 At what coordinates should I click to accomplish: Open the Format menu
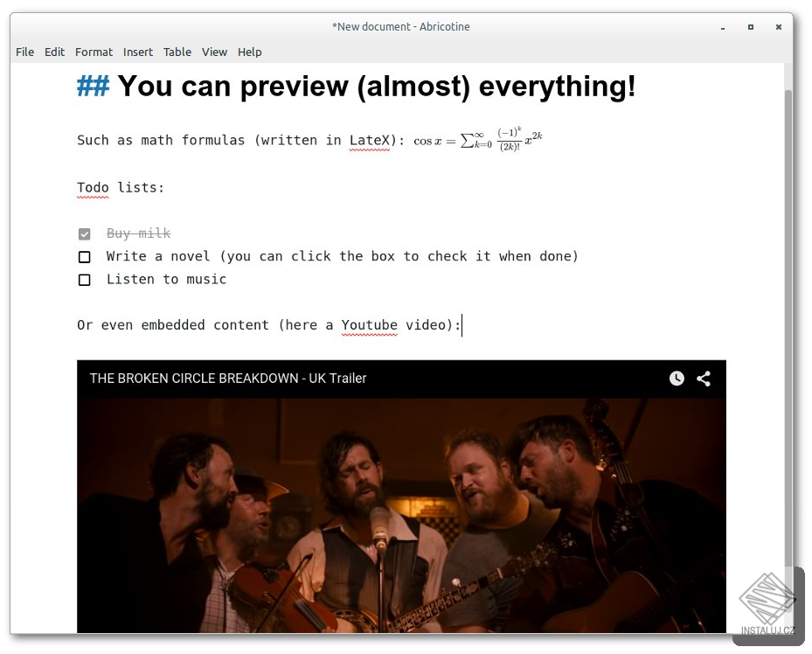[94, 52]
